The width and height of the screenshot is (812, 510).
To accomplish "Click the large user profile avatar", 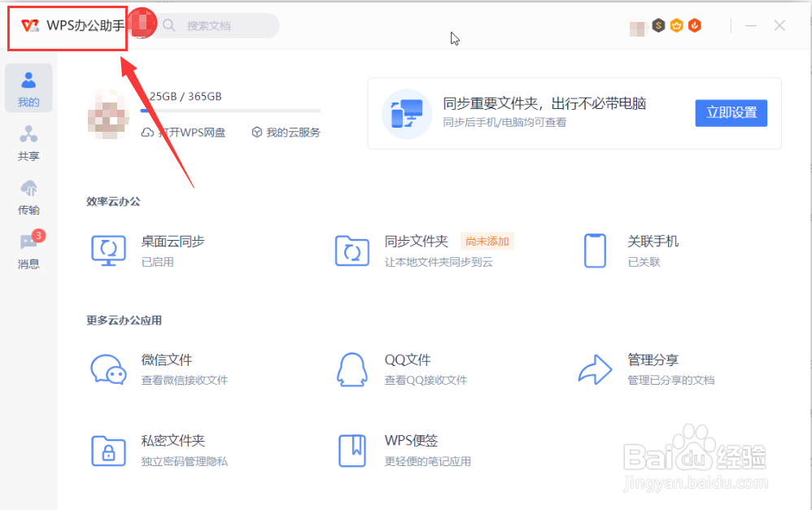I will coord(107,114).
